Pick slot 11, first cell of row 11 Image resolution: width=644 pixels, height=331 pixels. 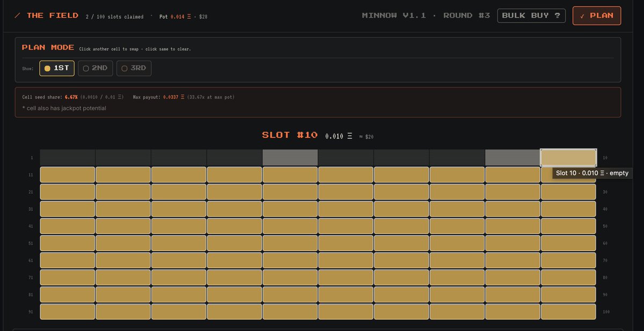pyautogui.click(x=68, y=175)
